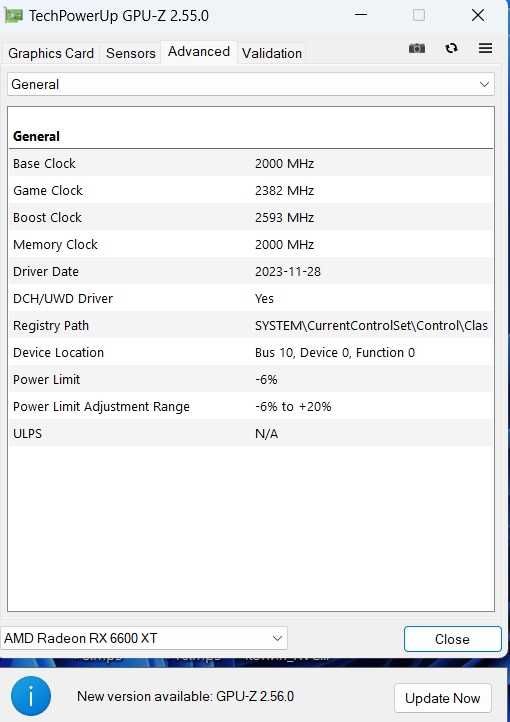Screen dimensions: 510x722
Task: Select the Power Limit value -6%
Action: point(266,379)
